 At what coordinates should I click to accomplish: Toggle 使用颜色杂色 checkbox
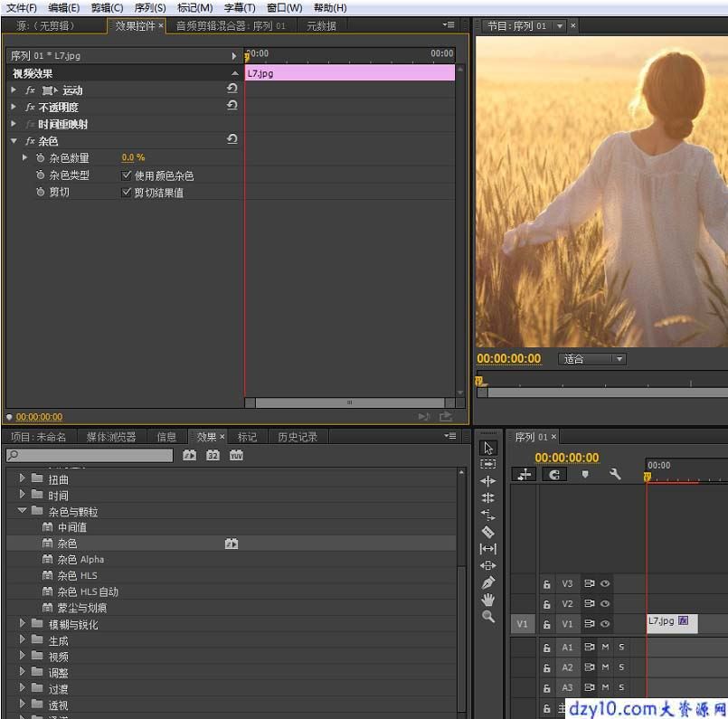click(126, 175)
